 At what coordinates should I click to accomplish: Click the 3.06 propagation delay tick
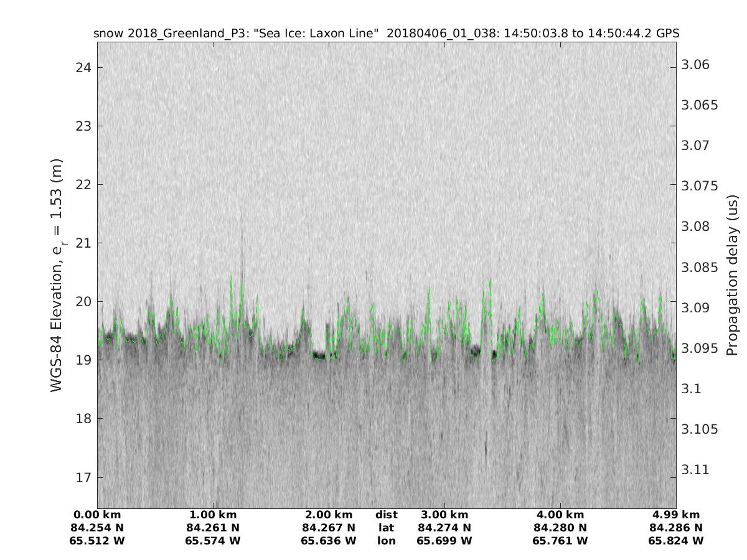[695, 65]
